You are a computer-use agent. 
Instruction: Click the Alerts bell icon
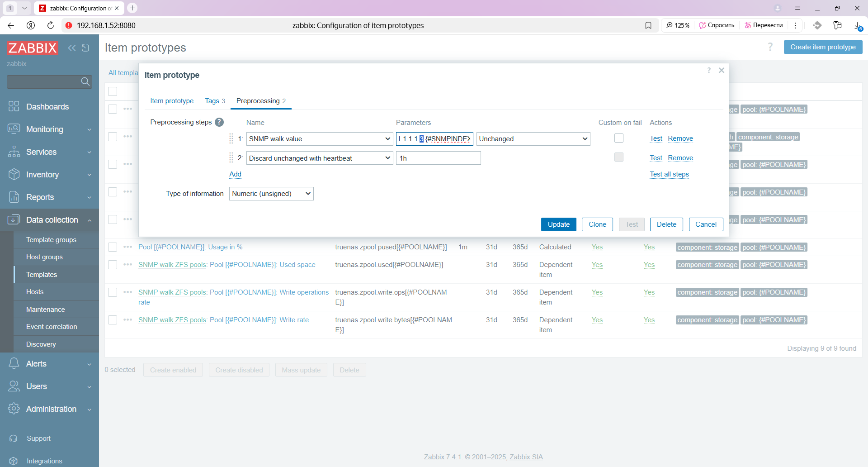click(14, 363)
